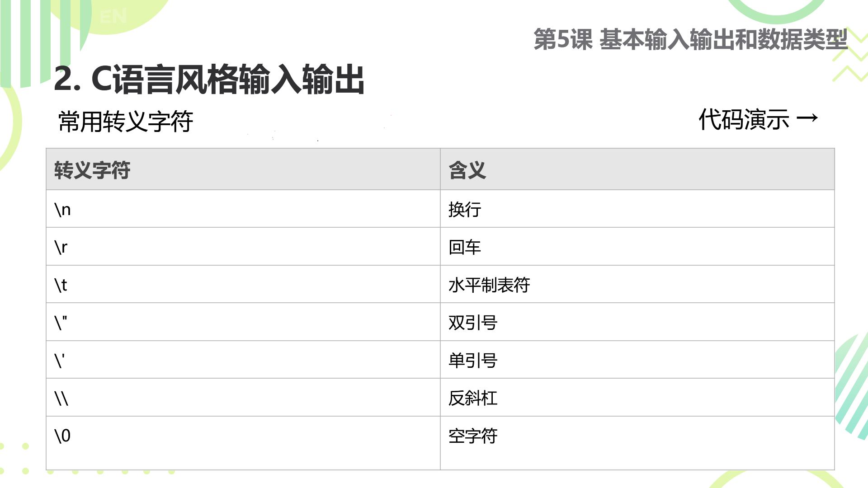868x488 pixels.
Task: Select the 空字符 meaning cell
Action: (637, 443)
